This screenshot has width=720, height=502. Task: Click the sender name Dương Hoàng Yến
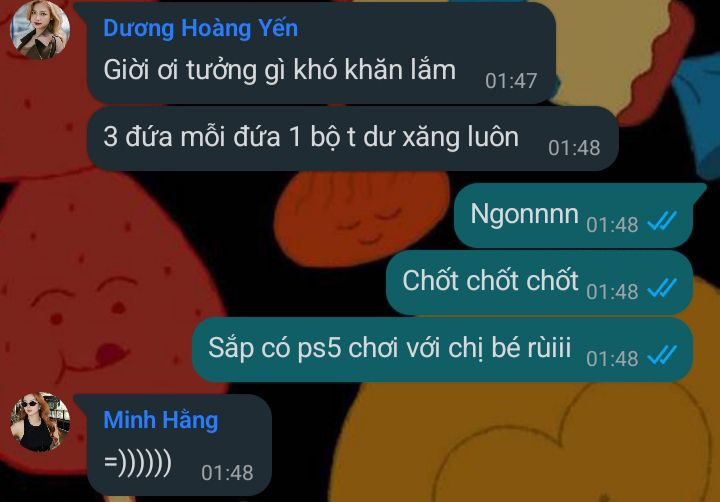201,28
